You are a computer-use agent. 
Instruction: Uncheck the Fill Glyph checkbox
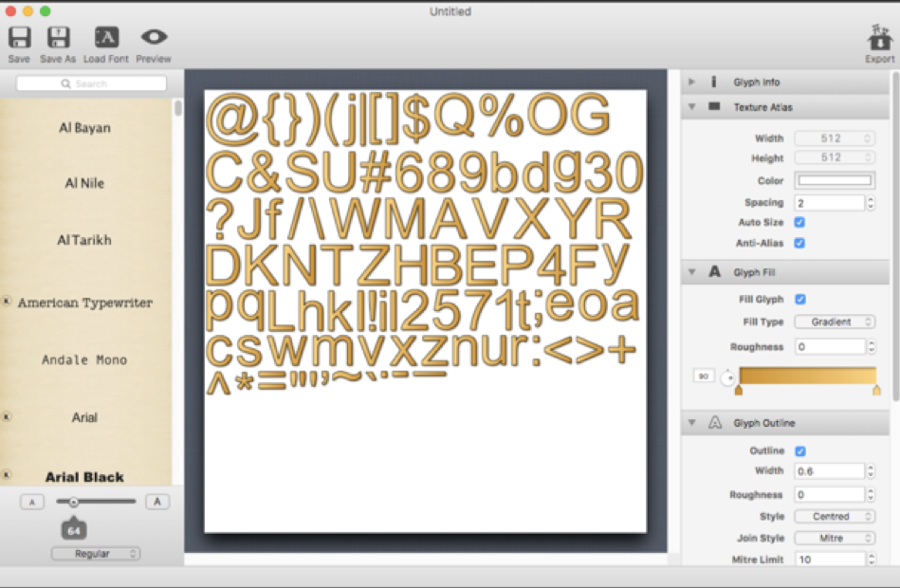(799, 300)
